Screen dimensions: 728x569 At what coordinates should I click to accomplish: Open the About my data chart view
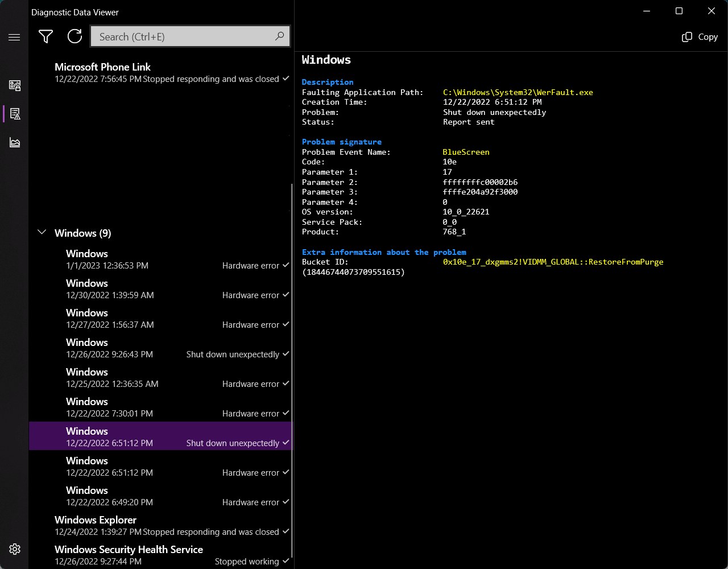[x=15, y=142]
